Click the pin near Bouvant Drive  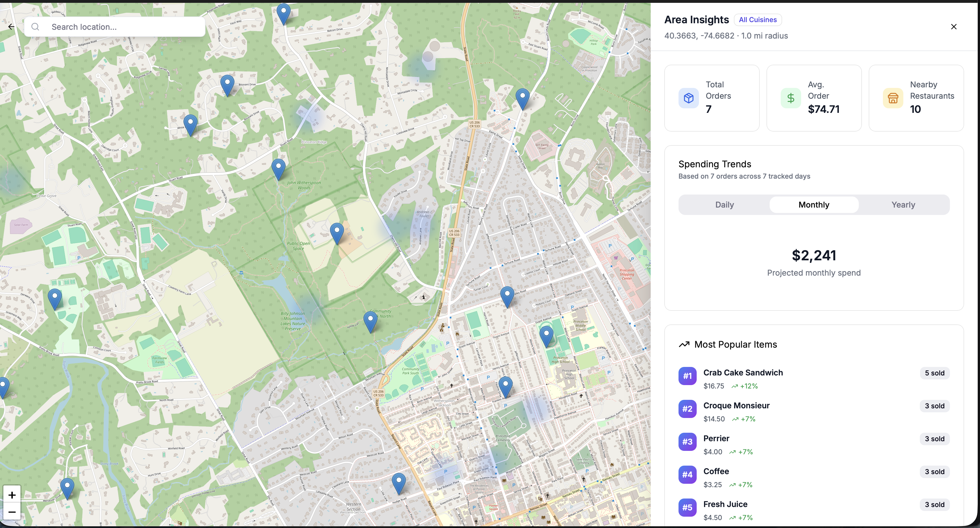[227, 84]
